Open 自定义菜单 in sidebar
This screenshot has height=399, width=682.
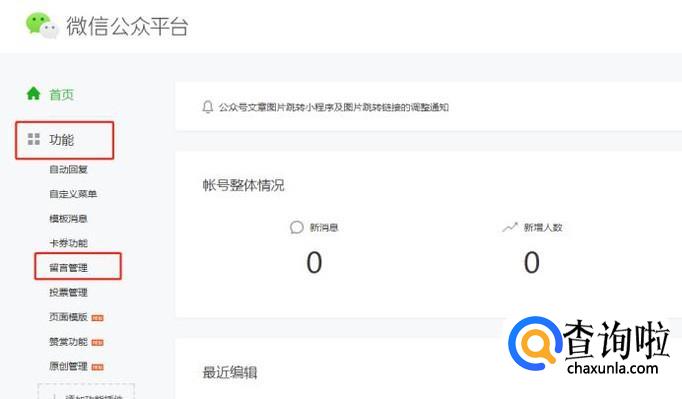click(x=73, y=194)
